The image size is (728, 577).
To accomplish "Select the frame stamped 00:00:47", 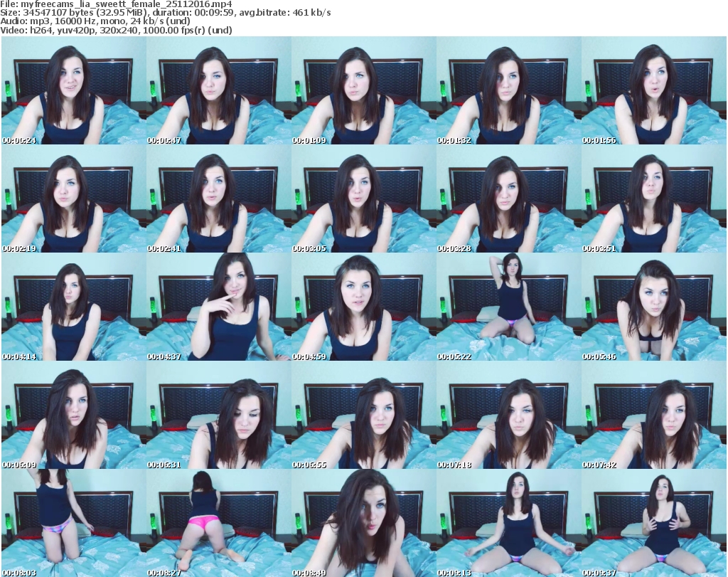I will pyautogui.click(x=218, y=91).
